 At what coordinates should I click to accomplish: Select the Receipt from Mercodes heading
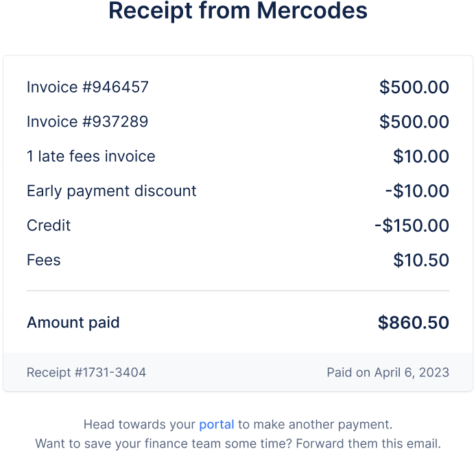coord(238,11)
